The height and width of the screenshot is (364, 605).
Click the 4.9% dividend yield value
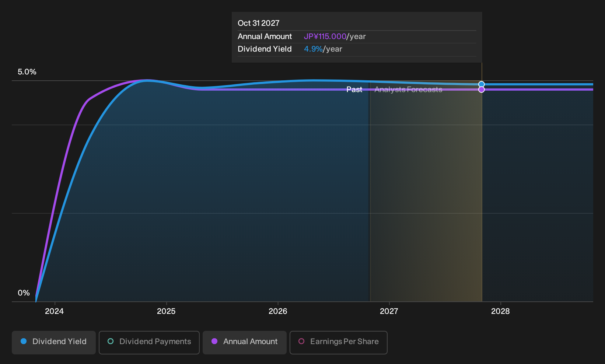313,49
